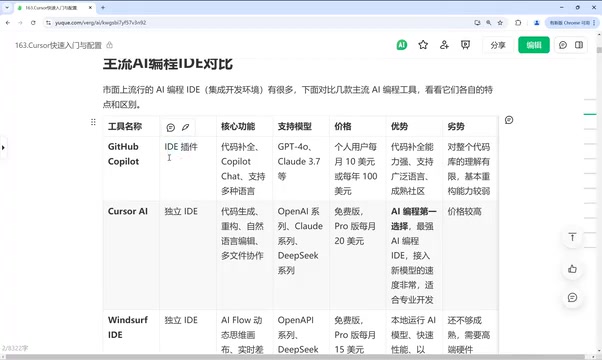Click the back-to-top floating button
Viewport: 602px width, 360px height.
(x=572, y=237)
